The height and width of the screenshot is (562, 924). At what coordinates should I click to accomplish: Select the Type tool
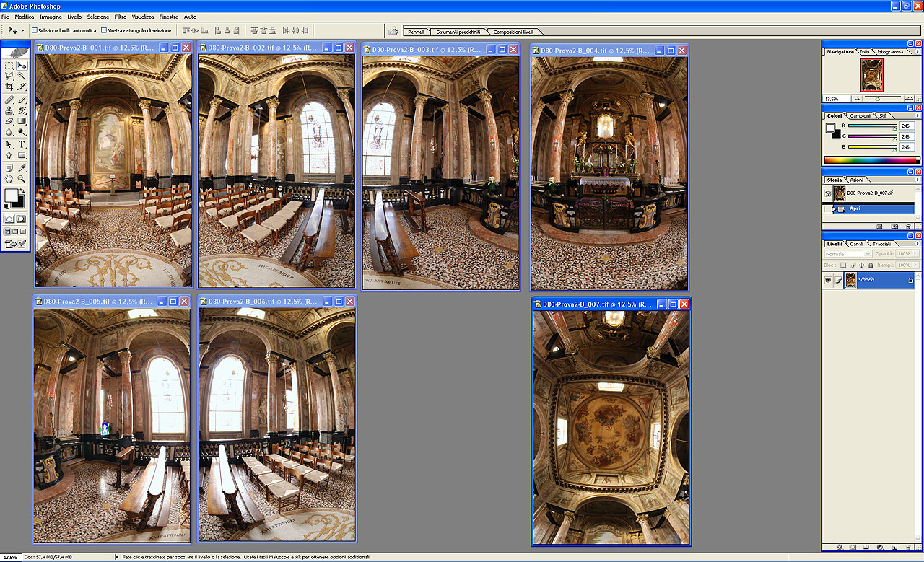tap(22, 144)
